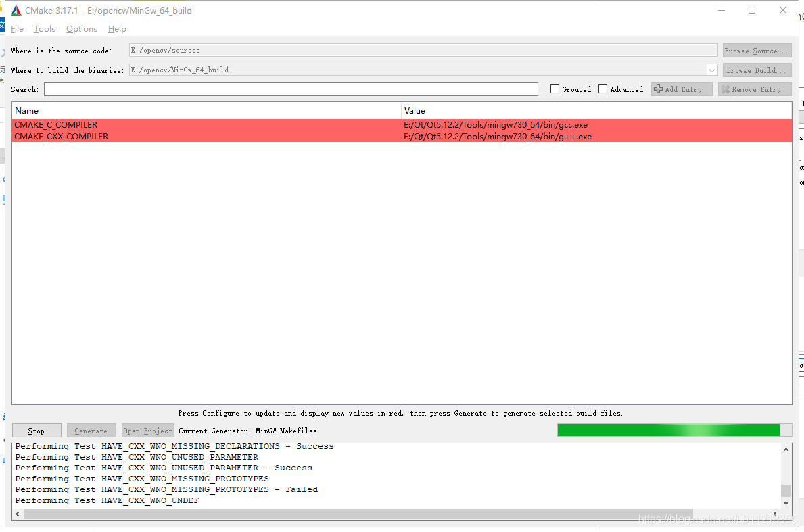
Task: Click the Search input field
Action: (291, 89)
